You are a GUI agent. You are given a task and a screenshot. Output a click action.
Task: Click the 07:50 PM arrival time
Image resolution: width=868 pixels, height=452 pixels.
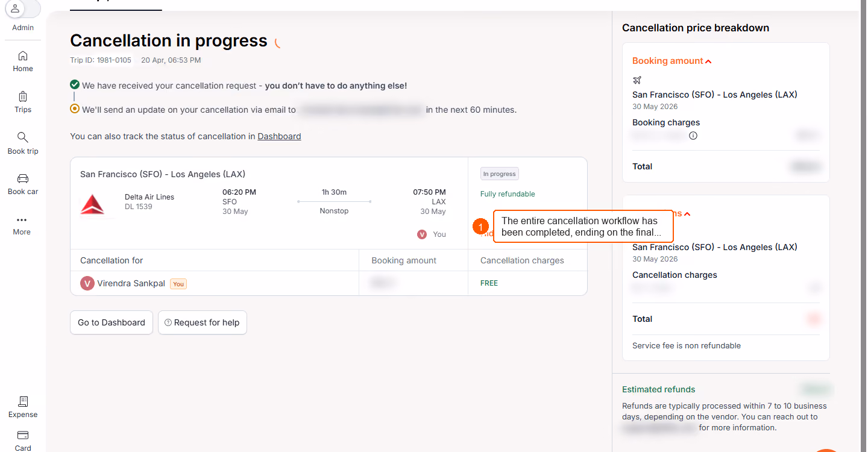click(x=429, y=192)
